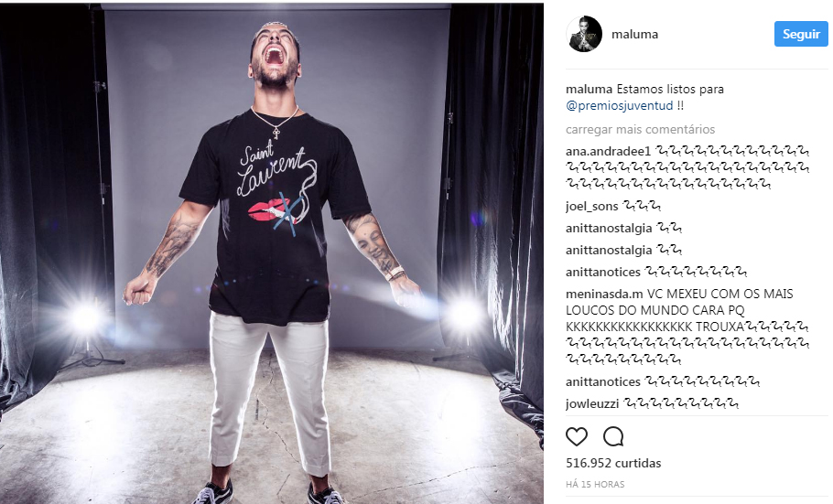
Task: Open the HÁ 15 HORAS timestamp
Action: tap(595, 485)
